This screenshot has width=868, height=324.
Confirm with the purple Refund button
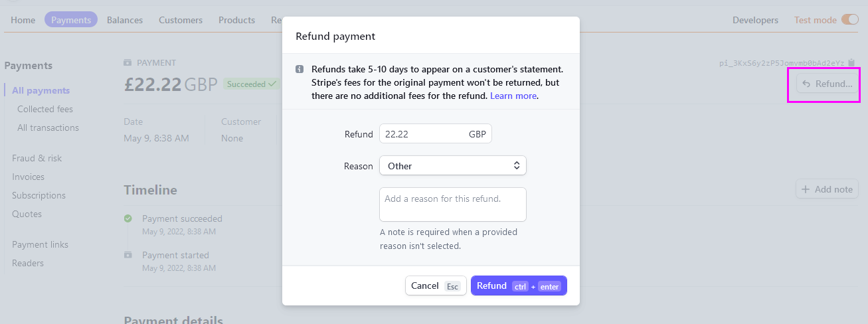tap(519, 285)
